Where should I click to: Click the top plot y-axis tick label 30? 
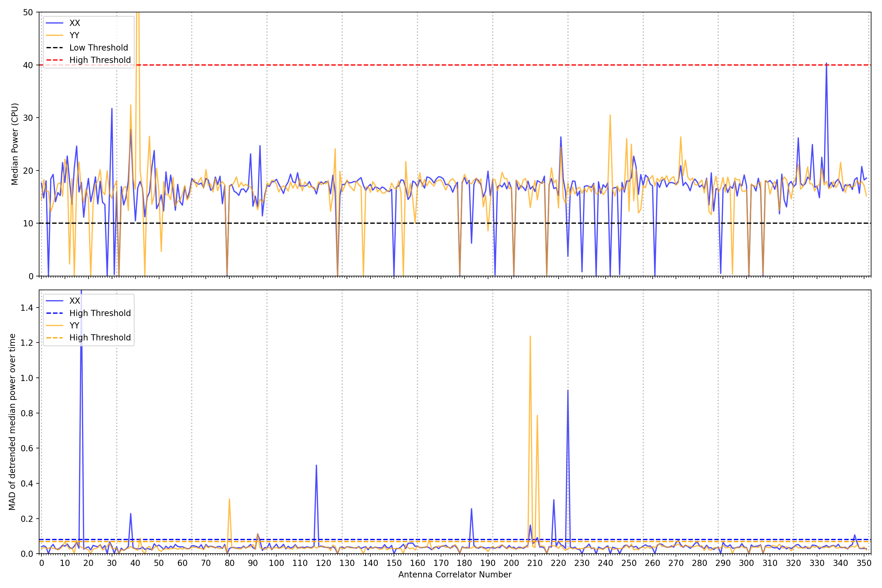(28, 118)
